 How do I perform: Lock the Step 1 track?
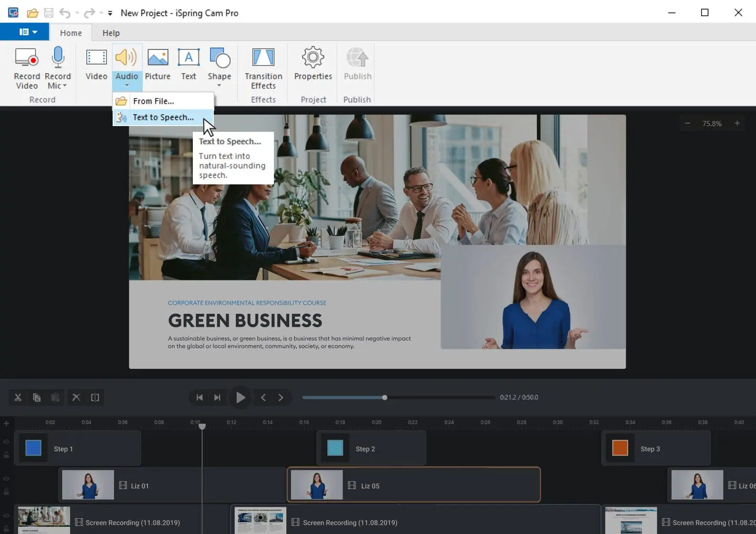coord(6,455)
